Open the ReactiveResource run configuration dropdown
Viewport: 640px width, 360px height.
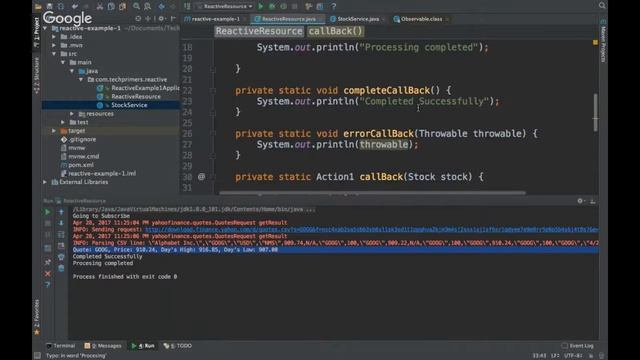[224, 6]
